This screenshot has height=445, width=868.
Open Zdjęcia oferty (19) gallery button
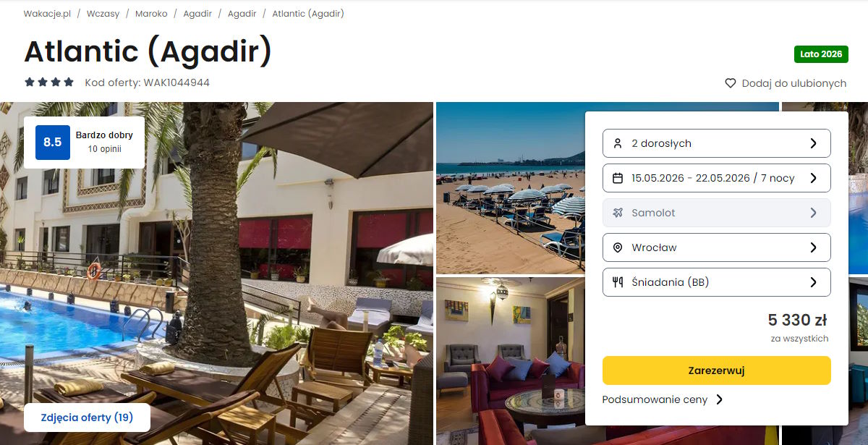[x=87, y=418]
